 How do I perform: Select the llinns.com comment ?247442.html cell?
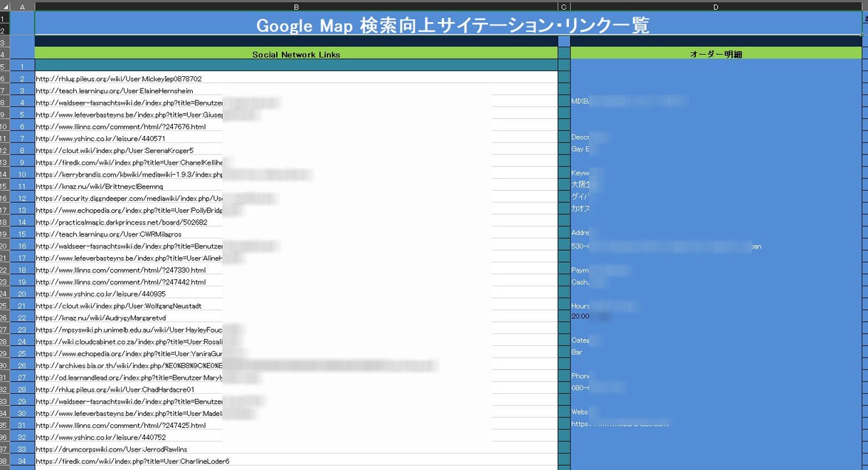(296, 282)
